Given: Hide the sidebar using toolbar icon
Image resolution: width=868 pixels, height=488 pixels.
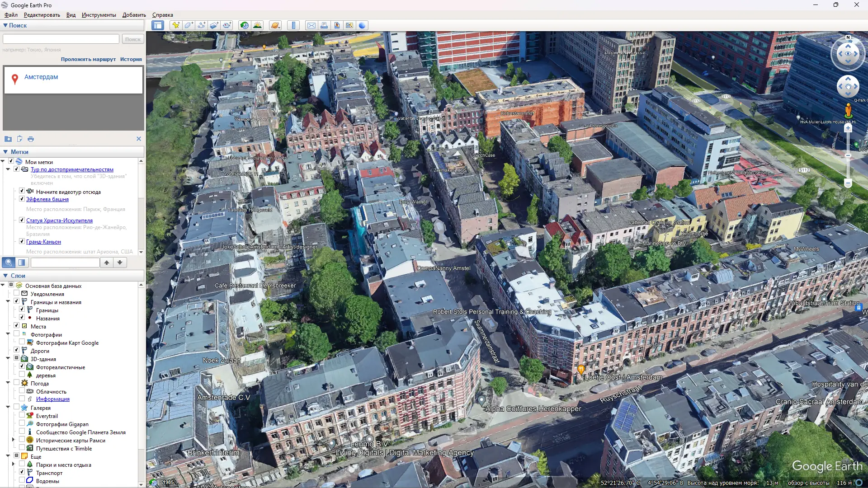Looking at the screenshot, I should tap(158, 25).
